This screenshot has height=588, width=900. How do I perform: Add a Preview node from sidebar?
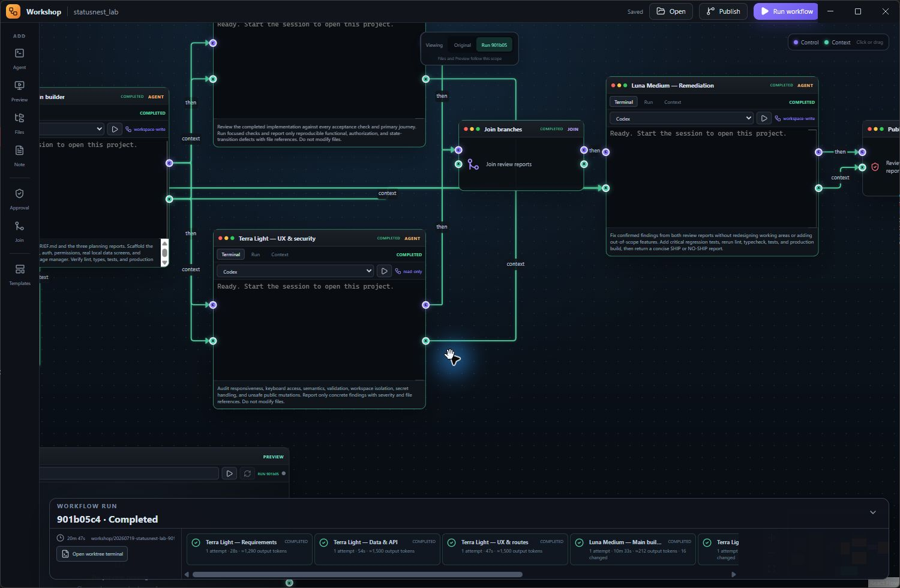pos(19,91)
